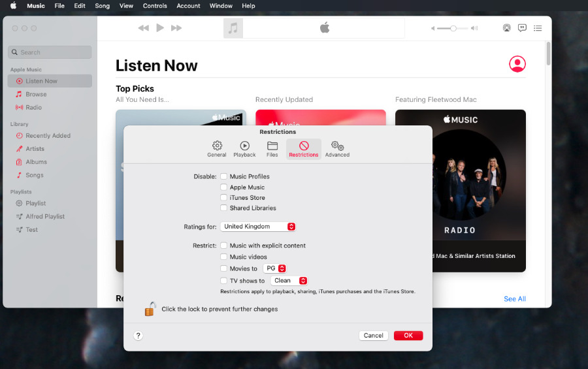Enable Disable Music Profiles checkbox
The image size is (588, 369).
tap(224, 176)
